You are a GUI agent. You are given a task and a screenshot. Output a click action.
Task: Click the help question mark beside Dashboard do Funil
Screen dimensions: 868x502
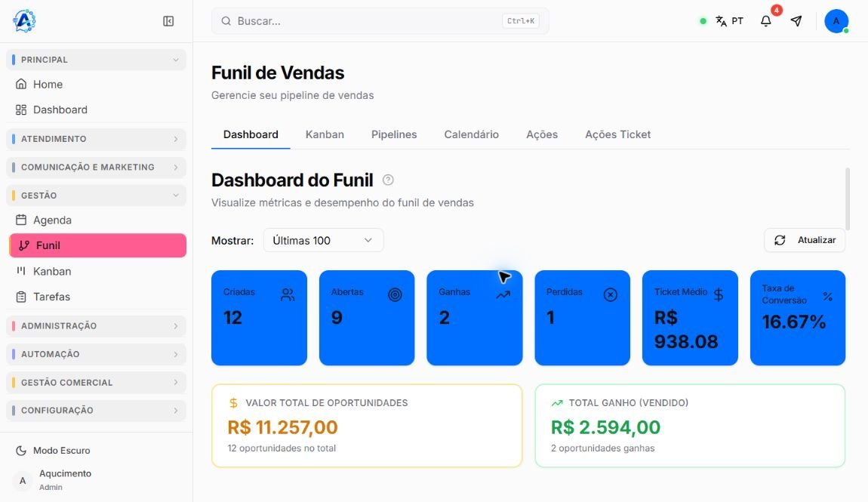point(388,180)
